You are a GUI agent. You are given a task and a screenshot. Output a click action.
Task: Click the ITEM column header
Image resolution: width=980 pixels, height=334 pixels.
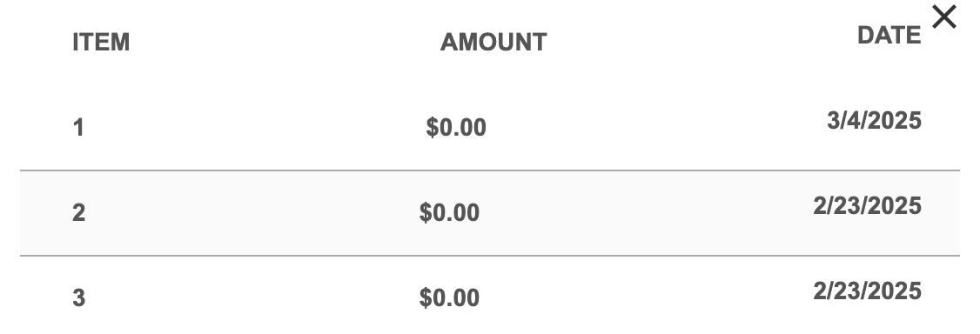pyautogui.click(x=101, y=43)
